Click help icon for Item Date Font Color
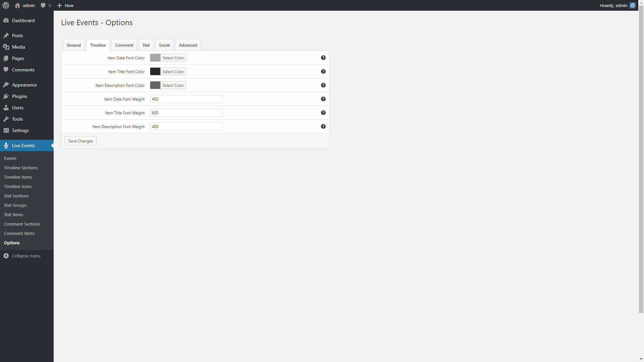Viewport: 644px width, 362px height. [323, 58]
